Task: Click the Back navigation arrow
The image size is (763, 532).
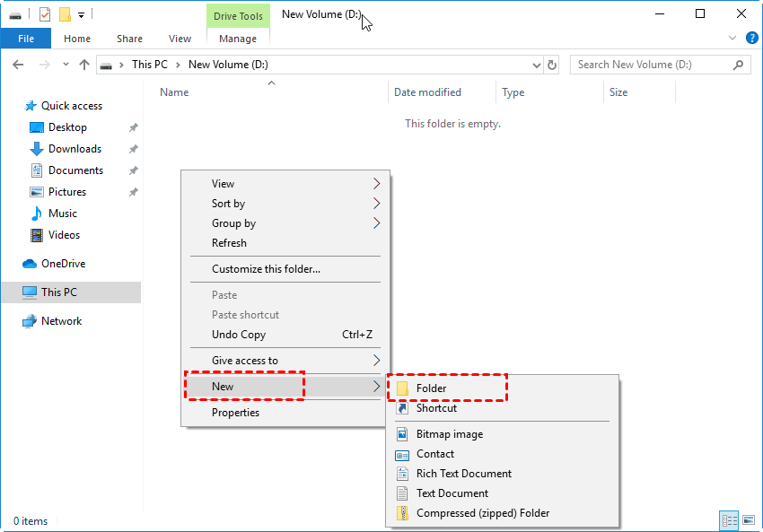Action: tap(19, 65)
